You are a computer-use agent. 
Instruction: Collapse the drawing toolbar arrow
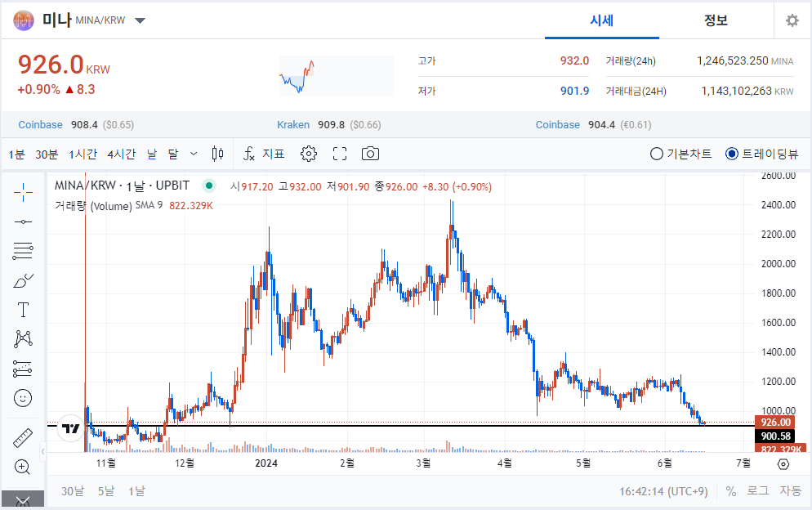[43, 451]
